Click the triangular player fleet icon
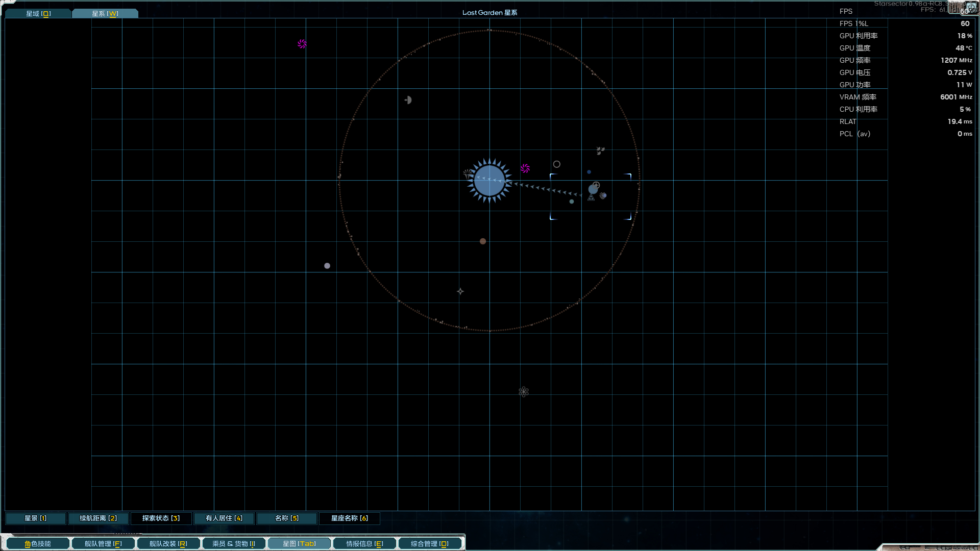The width and height of the screenshot is (980, 551). 591,197
